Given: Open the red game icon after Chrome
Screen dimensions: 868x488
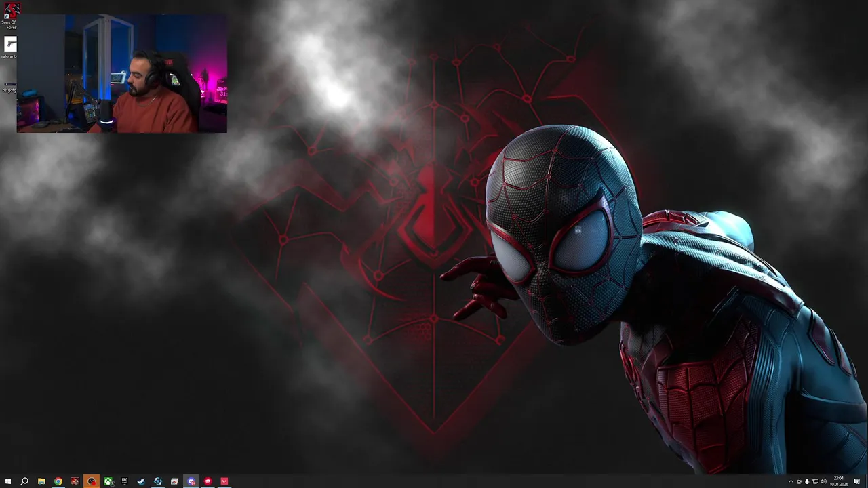Looking at the screenshot, I should point(75,481).
